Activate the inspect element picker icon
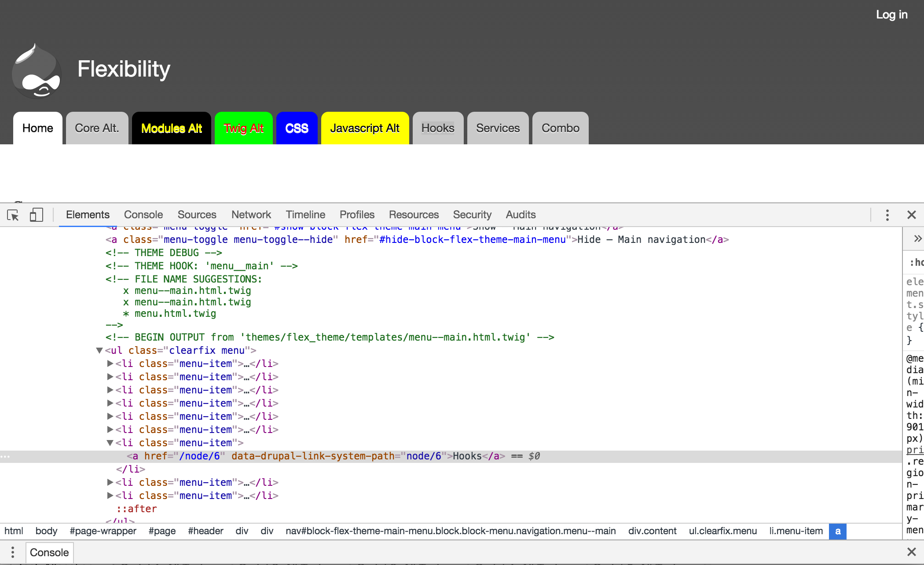Viewport: 924px width, 565px height. 13,215
